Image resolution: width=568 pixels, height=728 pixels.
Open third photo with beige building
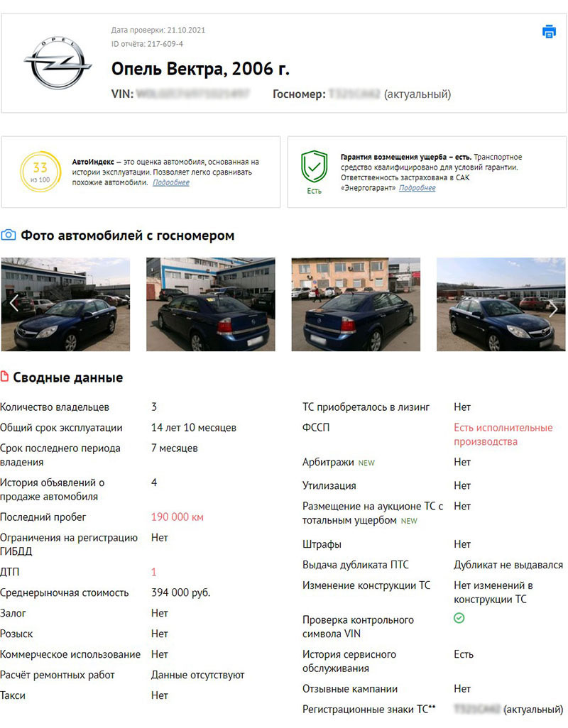click(x=356, y=304)
